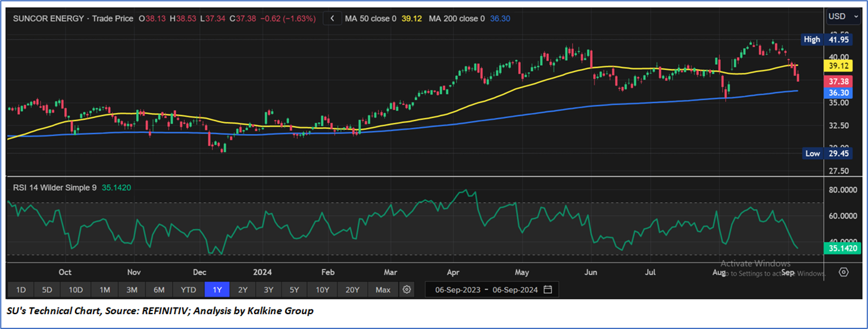The image size is (868, 329).
Task: Select the 1M time range
Action: (x=105, y=290)
